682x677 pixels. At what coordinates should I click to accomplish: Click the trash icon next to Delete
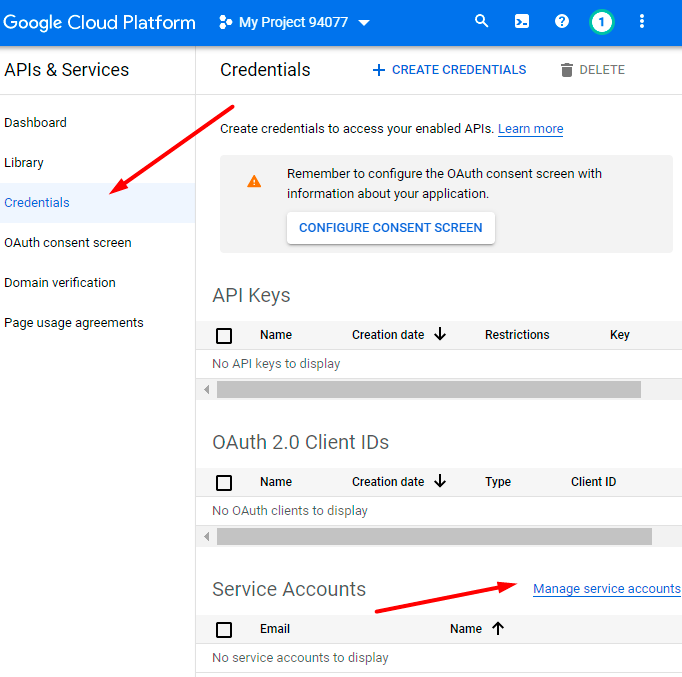pos(567,70)
